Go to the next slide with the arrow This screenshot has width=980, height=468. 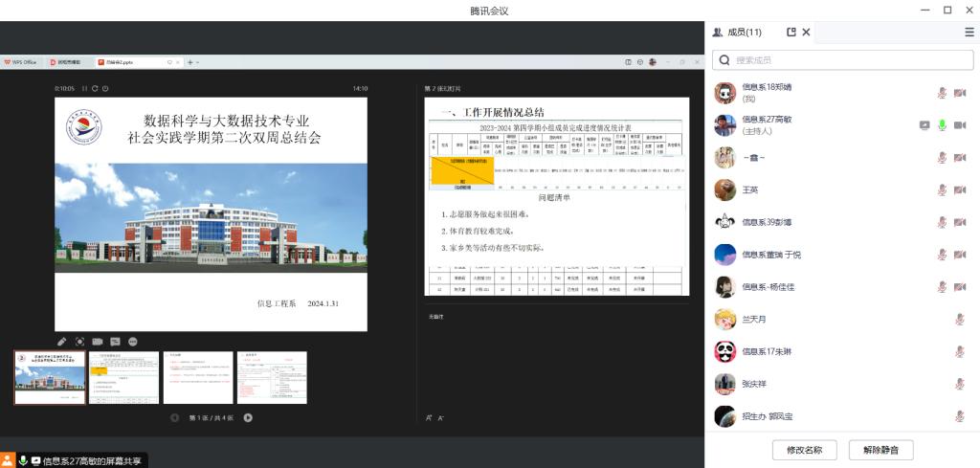[x=248, y=417]
